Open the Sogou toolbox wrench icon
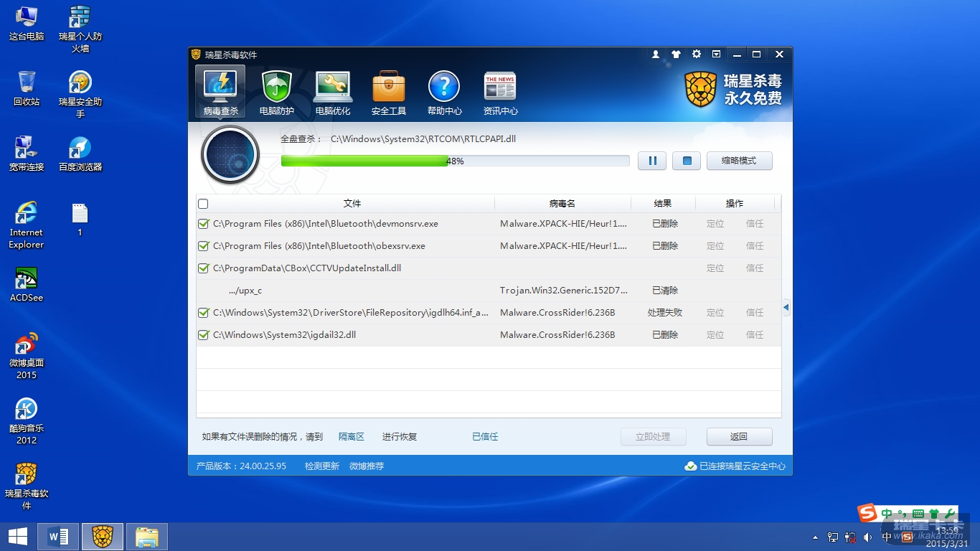 [951, 514]
